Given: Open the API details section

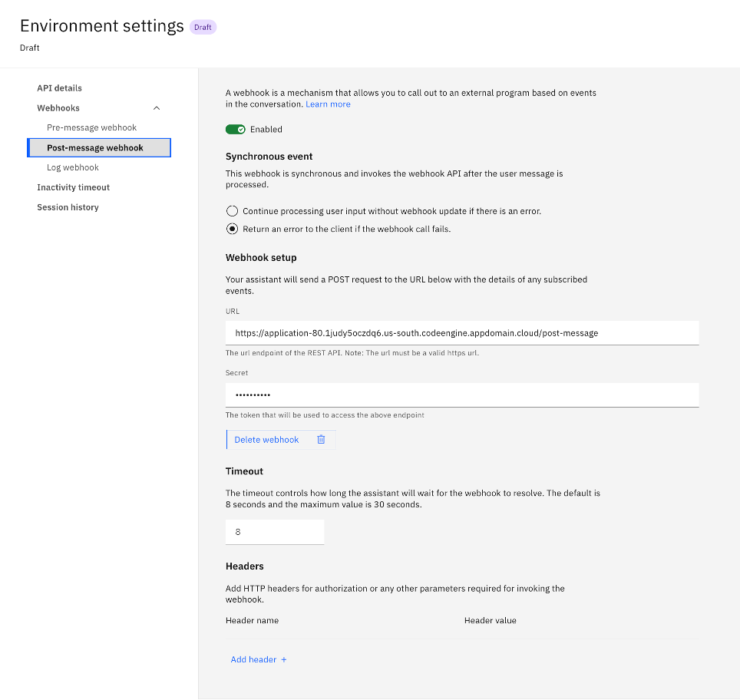Looking at the screenshot, I should [x=59, y=87].
